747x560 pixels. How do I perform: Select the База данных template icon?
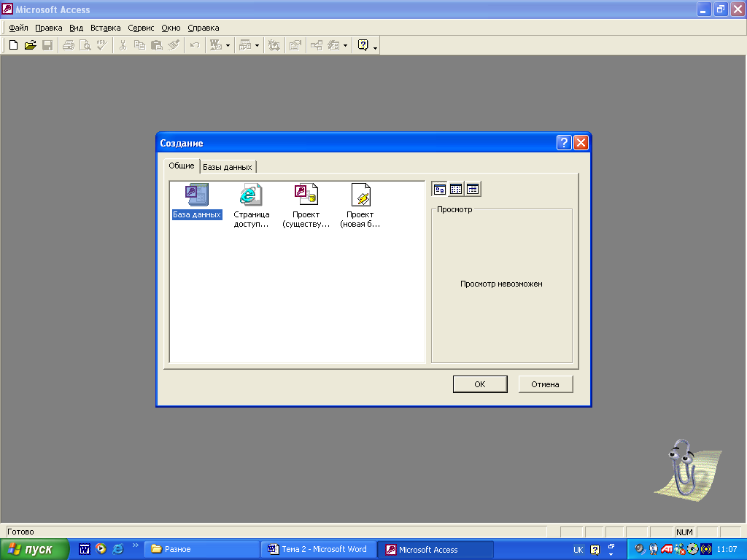197,201
